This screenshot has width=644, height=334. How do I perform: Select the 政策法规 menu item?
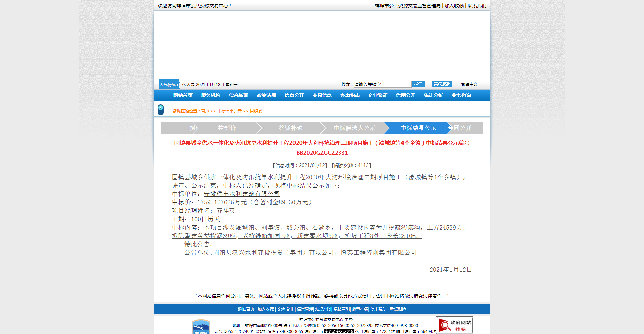coord(266,96)
